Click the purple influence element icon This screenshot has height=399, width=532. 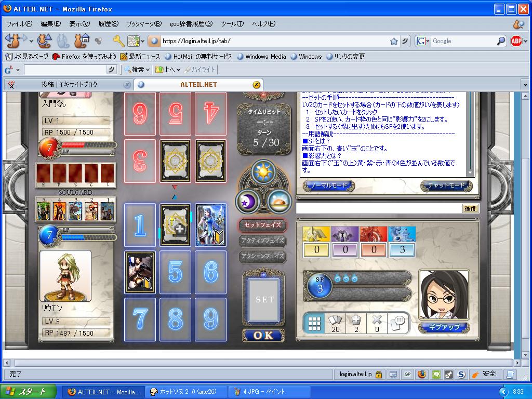click(x=345, y=234)
